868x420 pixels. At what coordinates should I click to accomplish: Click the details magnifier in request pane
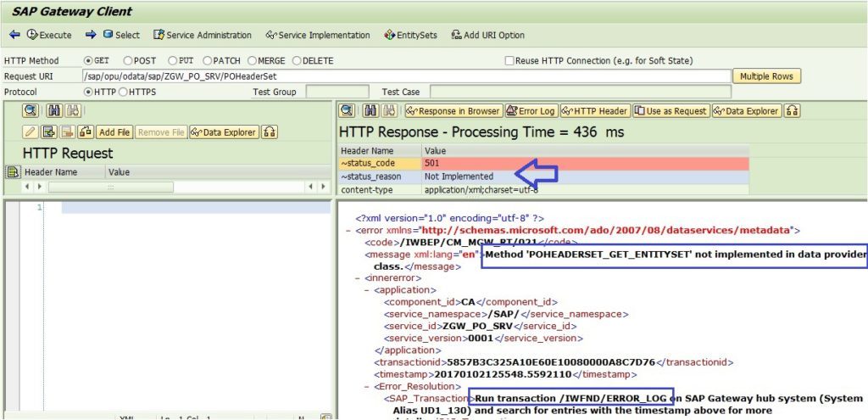(31, 111)
